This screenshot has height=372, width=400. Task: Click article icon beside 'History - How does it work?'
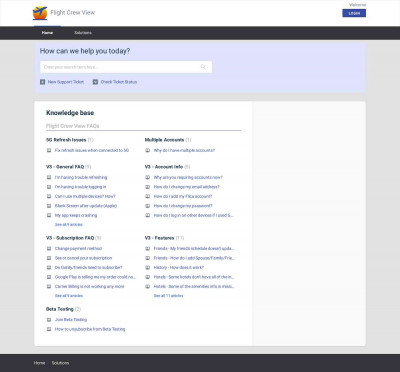click(x=148, y=267)
